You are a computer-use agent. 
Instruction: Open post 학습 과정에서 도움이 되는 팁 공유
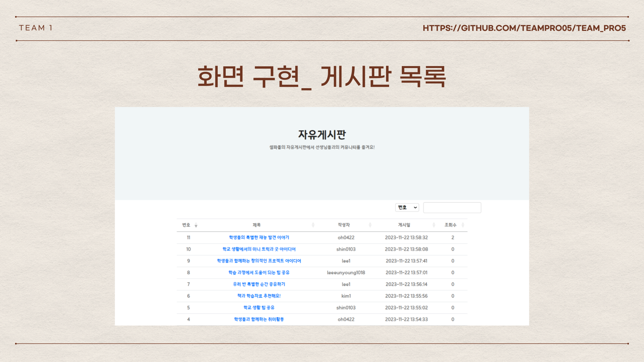pyautogui.click(x=259, y=273)
